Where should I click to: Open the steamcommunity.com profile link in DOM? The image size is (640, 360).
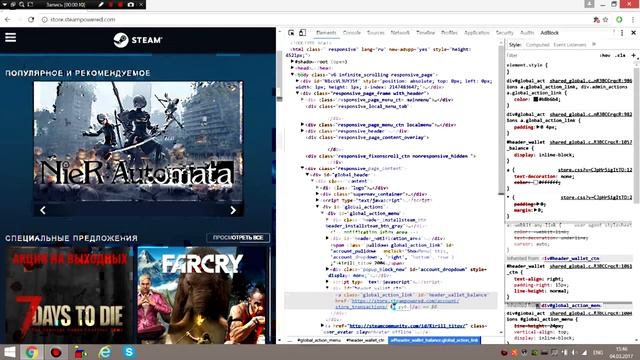tap(407, 326)
